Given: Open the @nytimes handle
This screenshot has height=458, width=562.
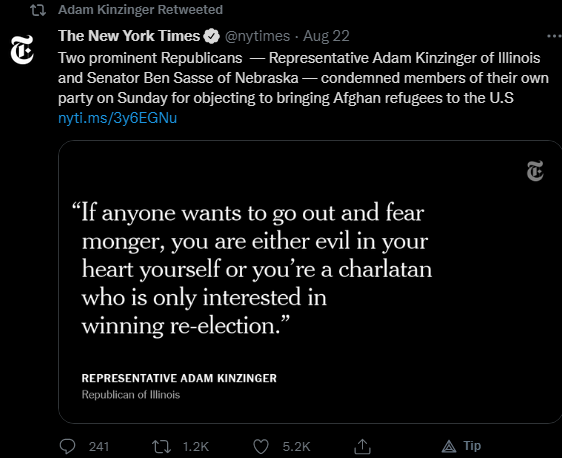Looking at the screenshot, I should pyautogui.click(x=257, y=36).
